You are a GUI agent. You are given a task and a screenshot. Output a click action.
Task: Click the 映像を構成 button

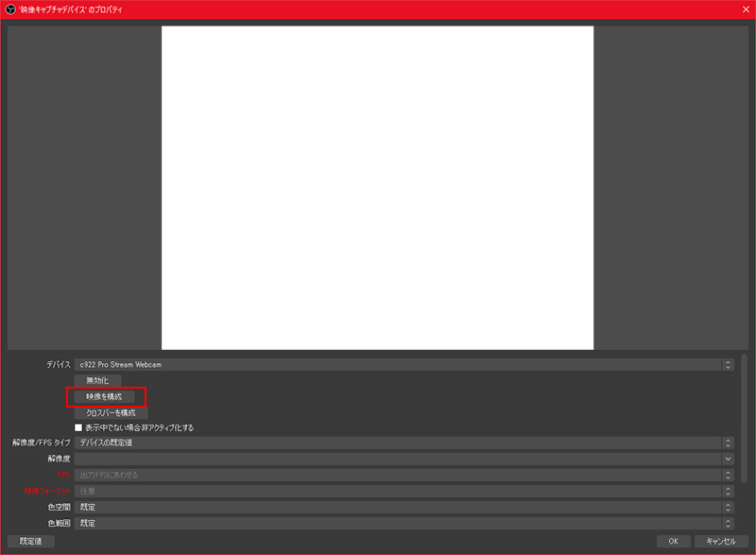coord(104,396)
